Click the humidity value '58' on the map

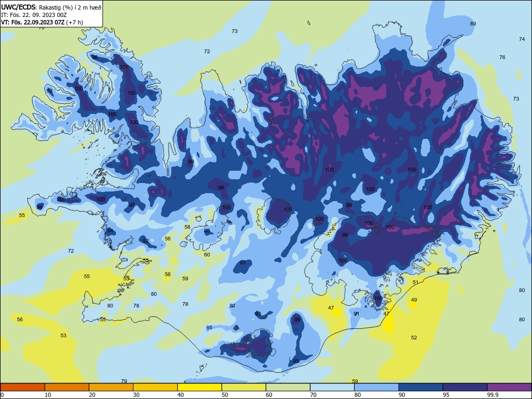tap(187, 227)
